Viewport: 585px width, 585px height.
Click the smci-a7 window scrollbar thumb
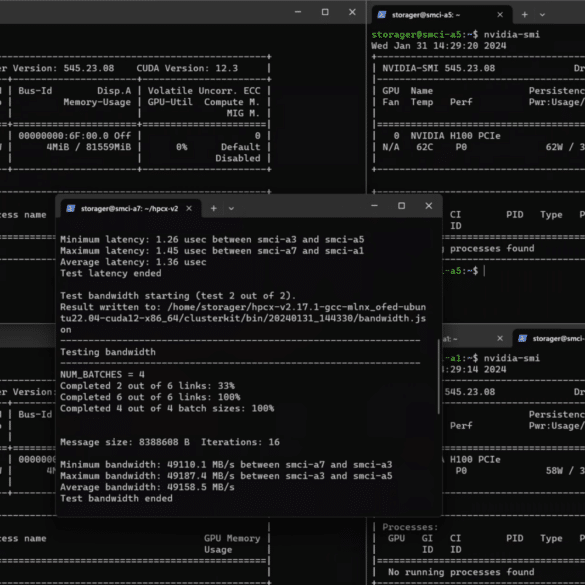(x=439, y=376)
